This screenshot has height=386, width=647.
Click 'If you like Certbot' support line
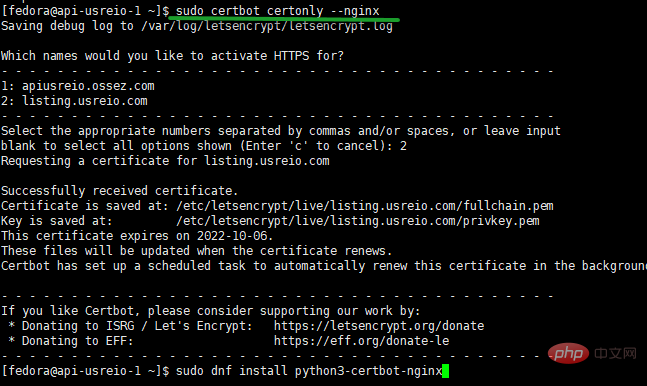(x=210, y=311)
